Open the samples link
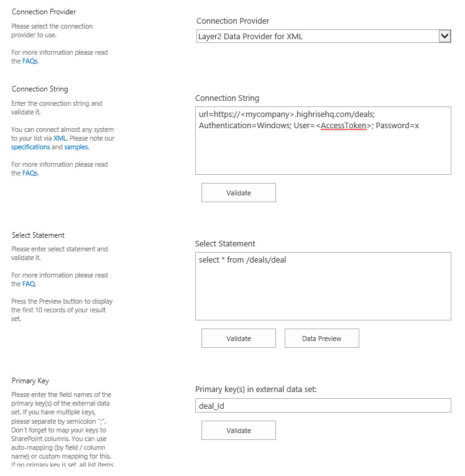 click(x=76, y=147)
